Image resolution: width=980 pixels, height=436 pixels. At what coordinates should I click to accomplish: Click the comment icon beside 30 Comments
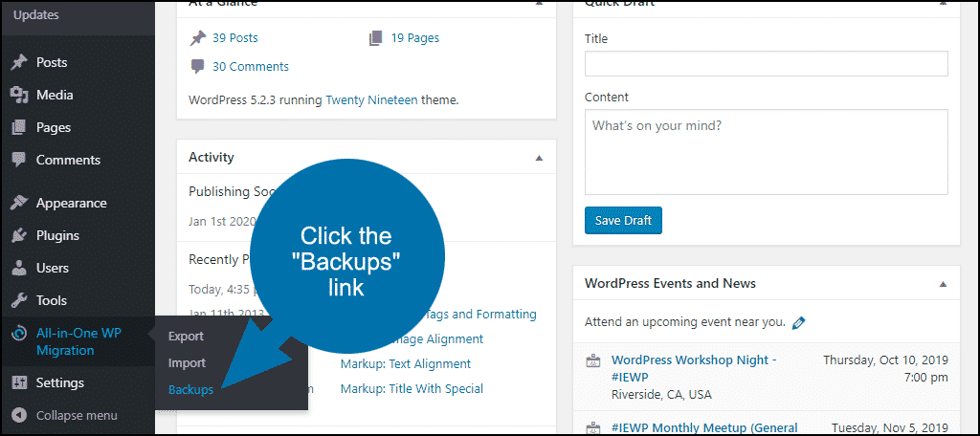tap(198, 67)
